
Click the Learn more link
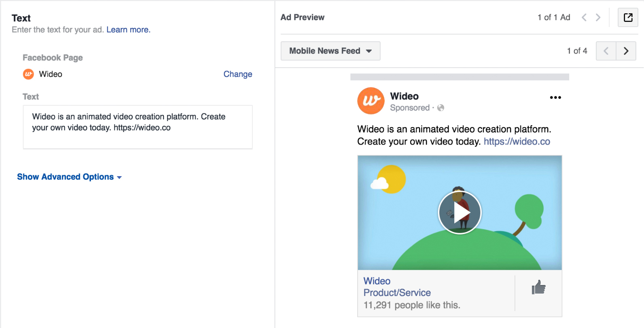click(128, 30)
